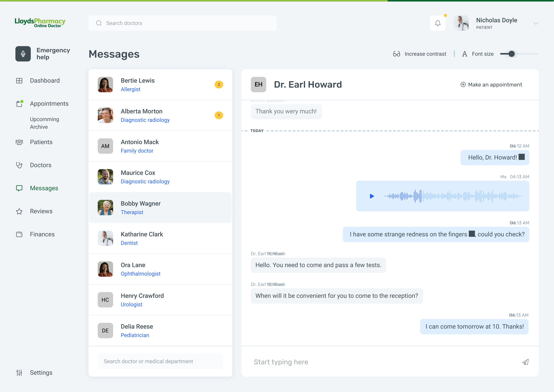Click the Doctors stethoscope icon
Image resolution: width=554 pixels, height=392 pixels.
click(x=19, y=165)
